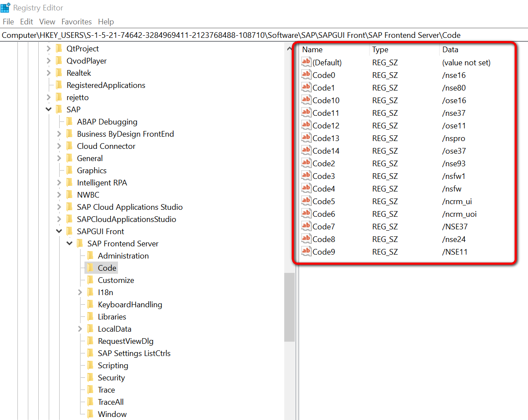Expand the Realtek key
The height and width of the screenshot is (420, 528).
tap(49, 73)
